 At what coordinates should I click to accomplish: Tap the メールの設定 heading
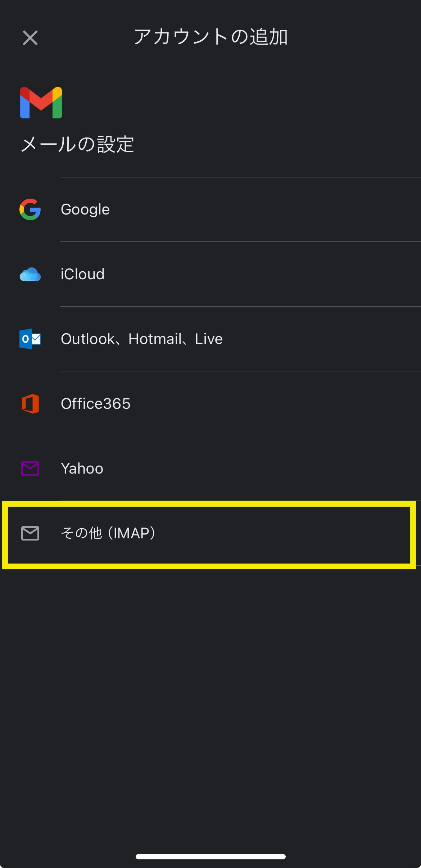pyautogui.click(x=77, y=145)
